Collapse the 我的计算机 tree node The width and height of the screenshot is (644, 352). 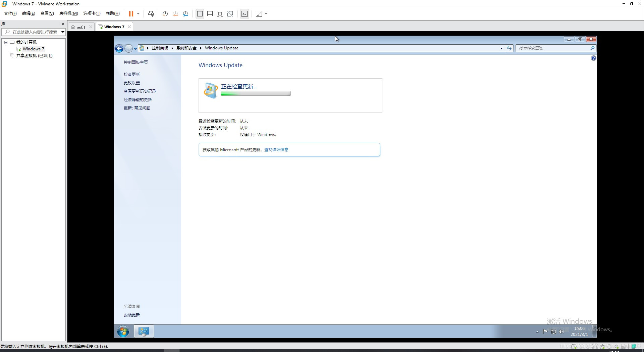click(6, 42)
